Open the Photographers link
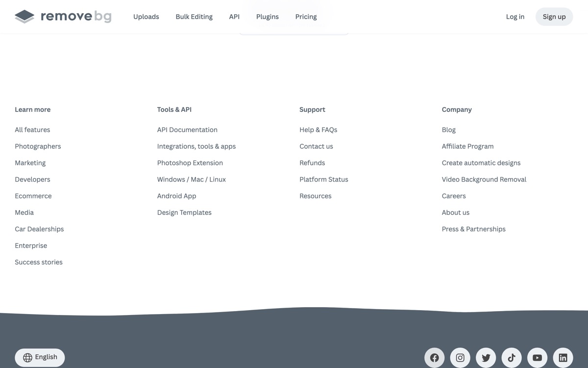 coord(38,146)
